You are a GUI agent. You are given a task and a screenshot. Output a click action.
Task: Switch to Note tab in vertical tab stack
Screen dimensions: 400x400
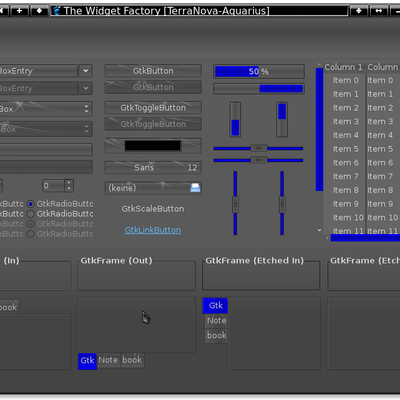tap(216, 321)
